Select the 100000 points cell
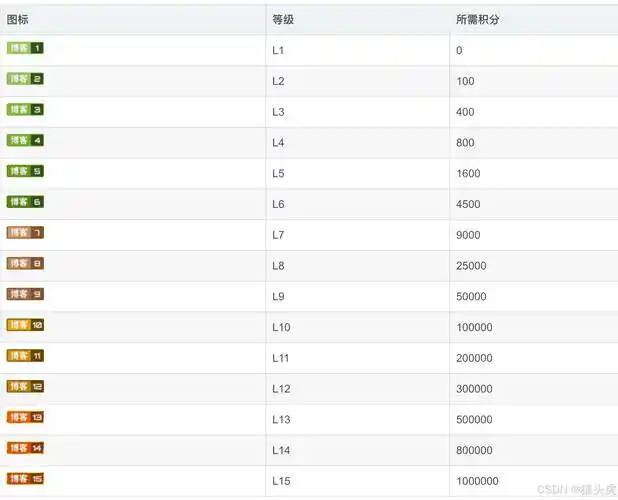The height and width of the screenshot is (500, 618). coord(474,328)
